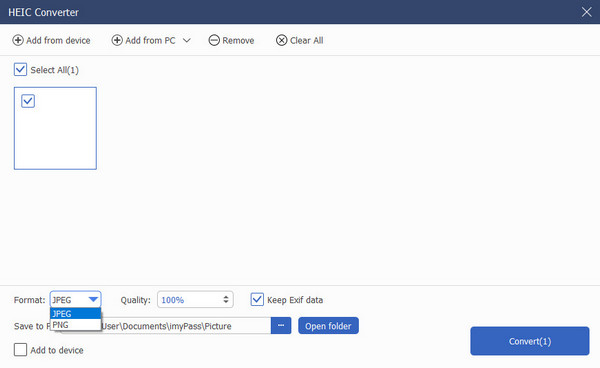Click the Remove minus icon
This screenshot has height=368, width=600.
[214, 40]
